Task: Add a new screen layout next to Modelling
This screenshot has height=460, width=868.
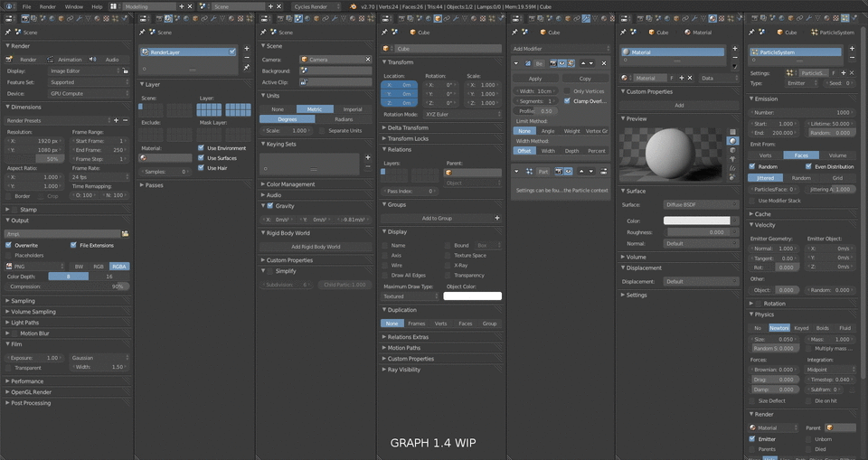Action: coord(182,6)
